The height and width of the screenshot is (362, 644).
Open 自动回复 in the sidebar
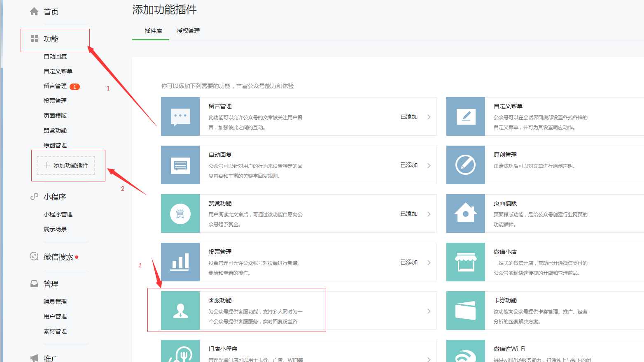point(55,56)
